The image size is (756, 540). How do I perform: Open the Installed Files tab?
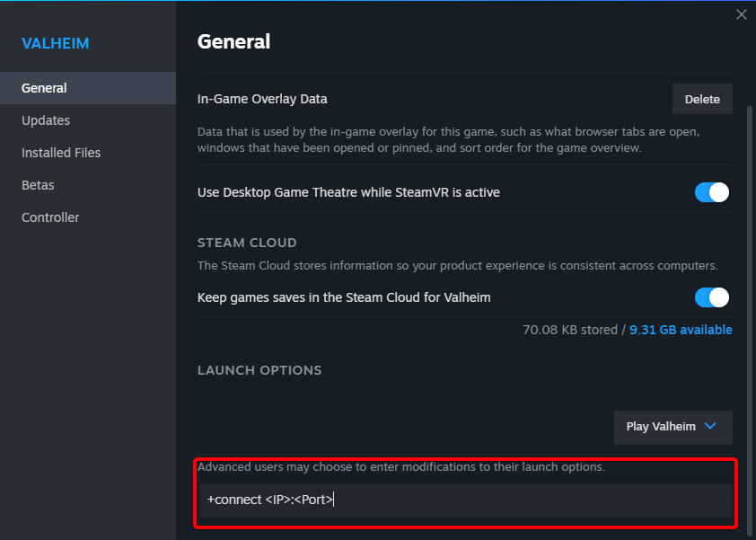point(60,152)
